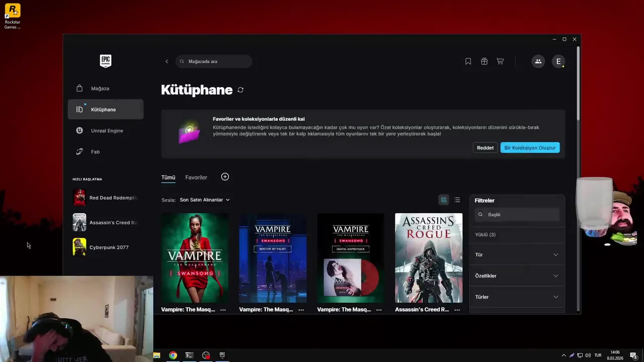Open options for Vampire Digital Soundtrack card
644x362 pixels.
(x=379, y=310)
